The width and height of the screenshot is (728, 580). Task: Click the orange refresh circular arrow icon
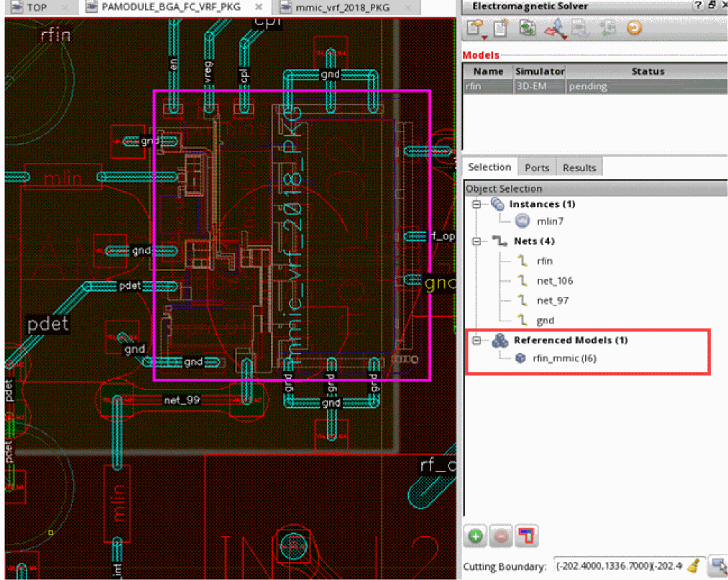pyautogui.click(x=634, y=29)
